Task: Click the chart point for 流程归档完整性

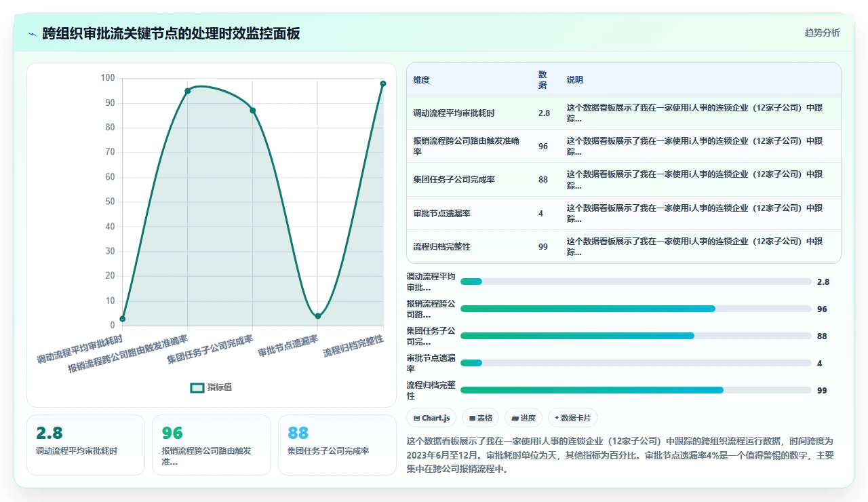Action: coord(383,83)
